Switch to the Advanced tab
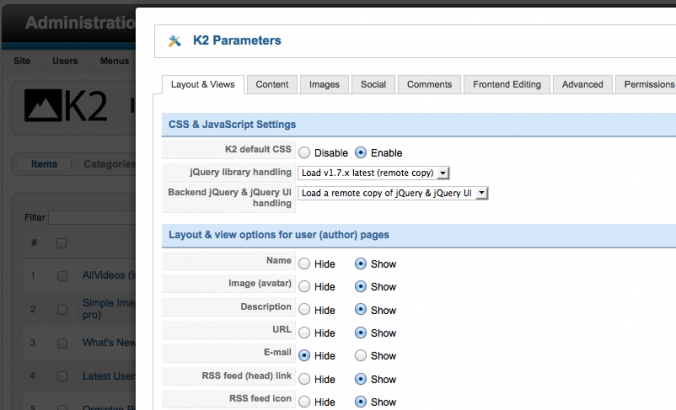Image resolution: width=676 pixels, height=410 pixels. pyautogui.click(x=582, y=85)
